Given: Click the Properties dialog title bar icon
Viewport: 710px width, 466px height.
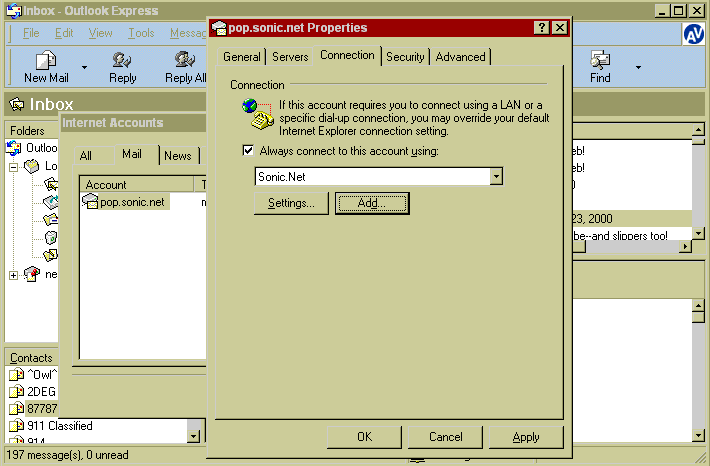Looking at the screenshot, I should click(219, 28).
